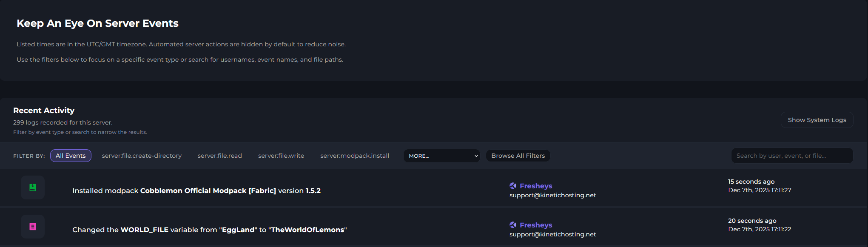Click support email in the modpack install row
This screenshot has width=868, height=247.
552,196
